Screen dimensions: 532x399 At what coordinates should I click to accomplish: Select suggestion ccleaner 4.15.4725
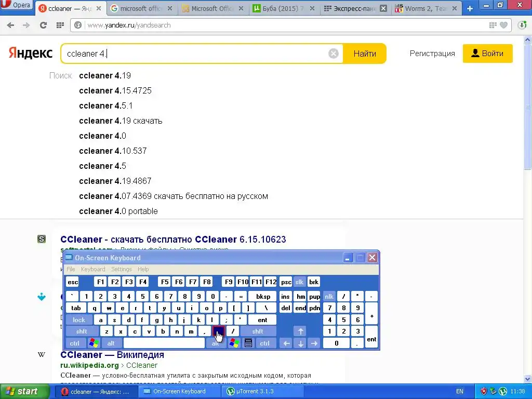click(x=115, y=90)
